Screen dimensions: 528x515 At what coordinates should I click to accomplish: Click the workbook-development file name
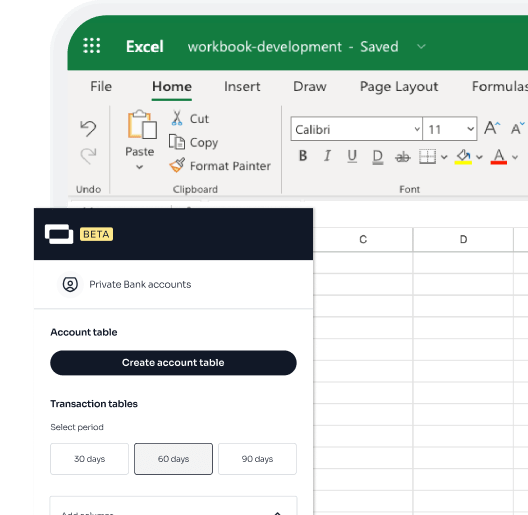265,46
